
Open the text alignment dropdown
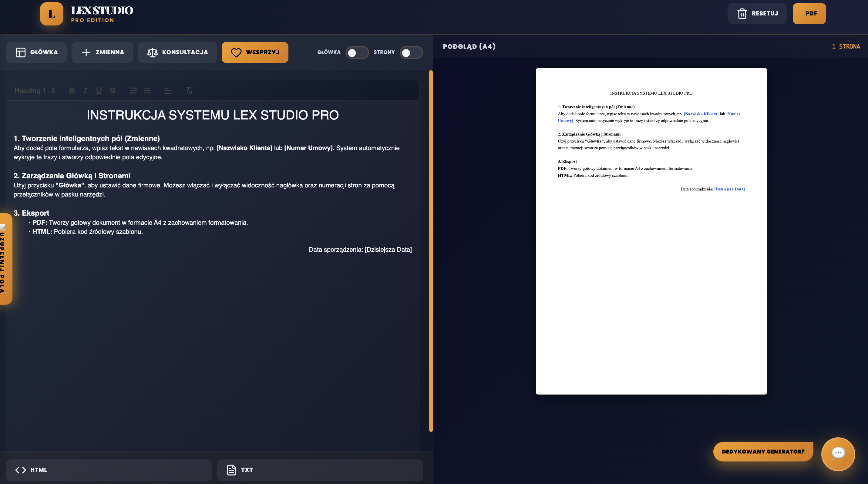[168, 91]
